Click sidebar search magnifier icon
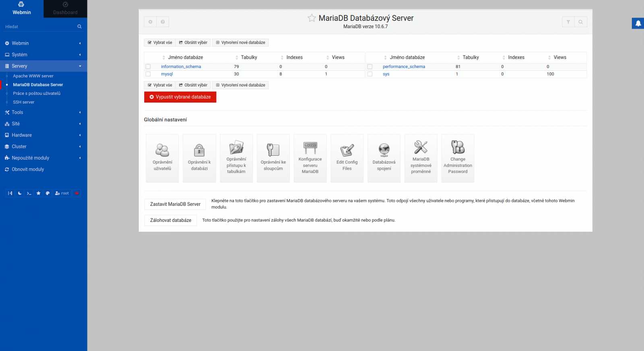 click(x=79, y=27)
